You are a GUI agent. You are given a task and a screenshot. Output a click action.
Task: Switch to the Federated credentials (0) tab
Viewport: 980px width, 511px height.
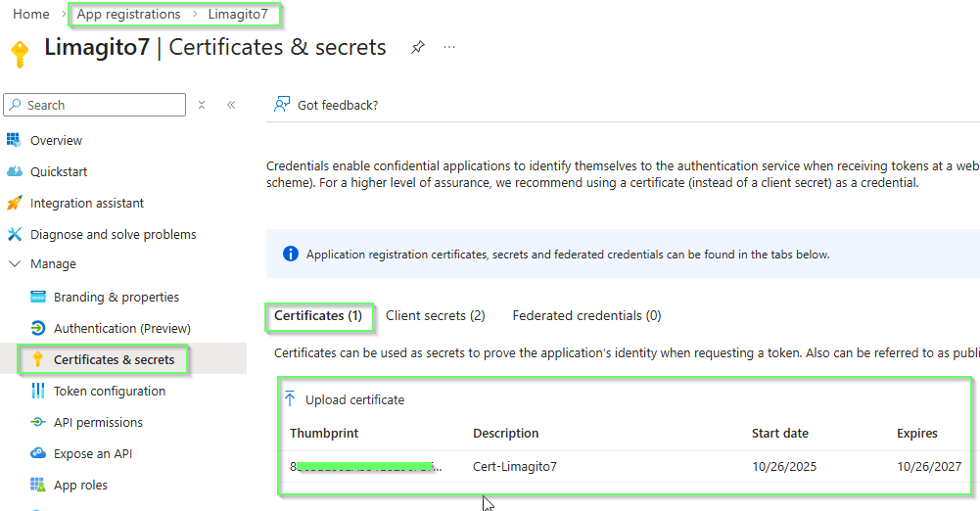point(586,315)
